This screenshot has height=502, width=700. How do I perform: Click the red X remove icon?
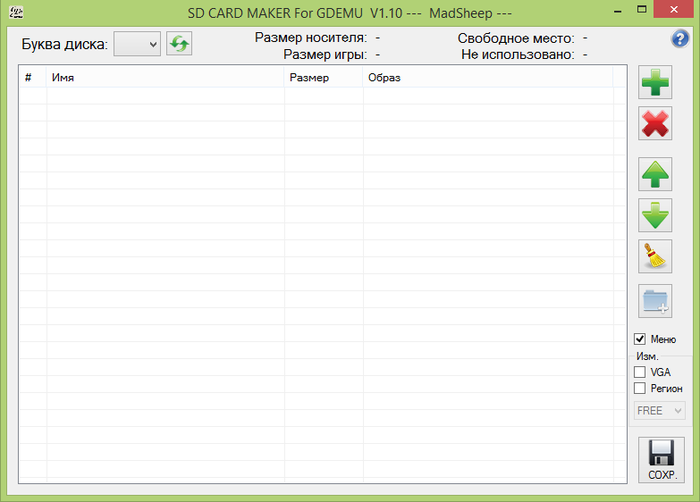point(656,124)
